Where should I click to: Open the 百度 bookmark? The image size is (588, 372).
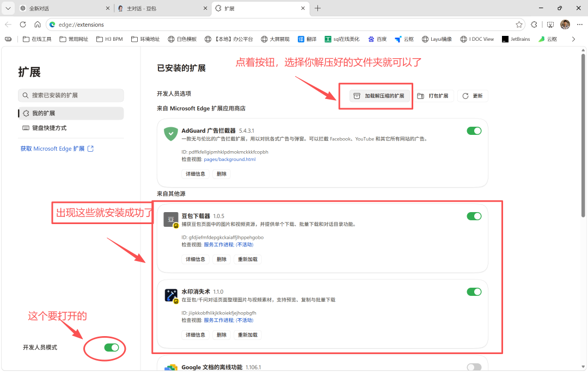click(377, 39)
